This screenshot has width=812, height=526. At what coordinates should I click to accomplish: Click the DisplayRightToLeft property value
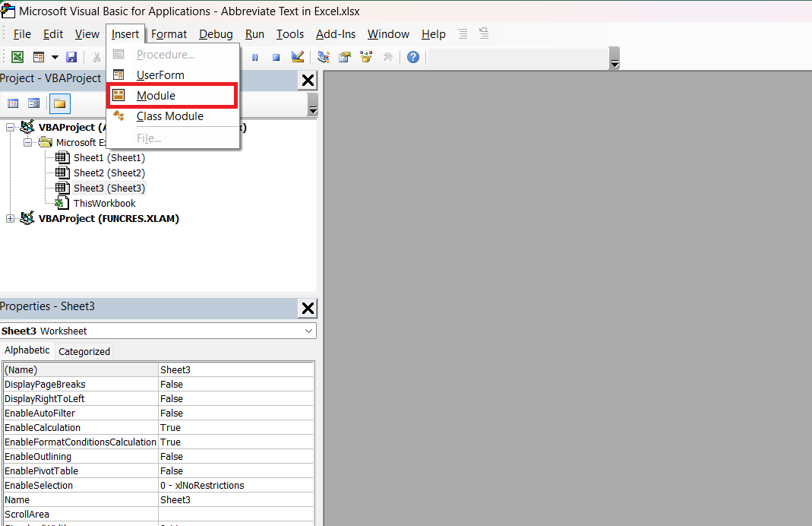[x=235, y=398]
